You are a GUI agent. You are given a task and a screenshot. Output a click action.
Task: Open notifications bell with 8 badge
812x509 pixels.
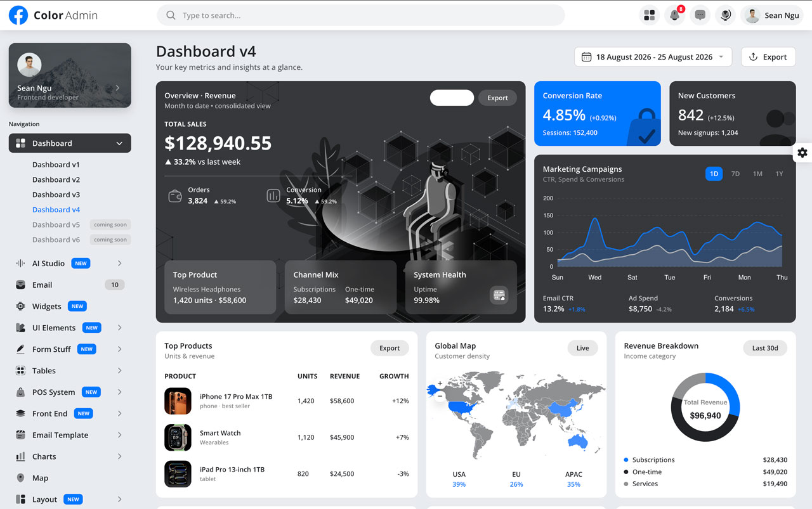(x=674, y=15)
